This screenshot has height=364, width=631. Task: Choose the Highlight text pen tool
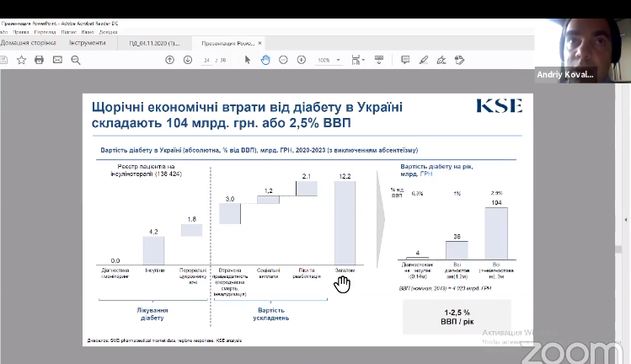tap(423, 60)
